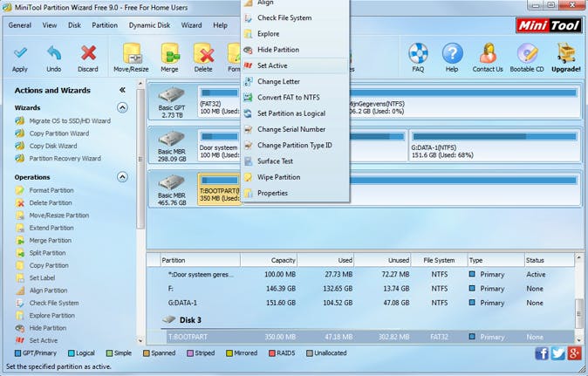Open the Facebook share icon
The image size is (588, 376).
(x=542, y=353)
